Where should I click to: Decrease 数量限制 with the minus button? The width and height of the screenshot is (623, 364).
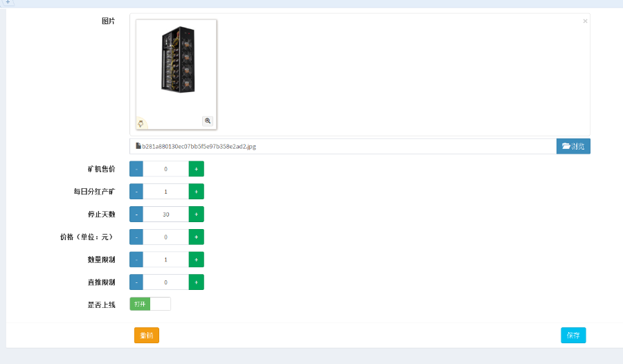tap(136, 260)
